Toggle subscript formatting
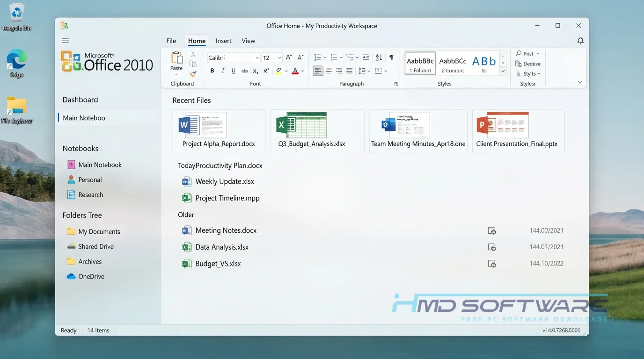The width and height of the screenshot is (644, 359). click(x=256, y=71)
